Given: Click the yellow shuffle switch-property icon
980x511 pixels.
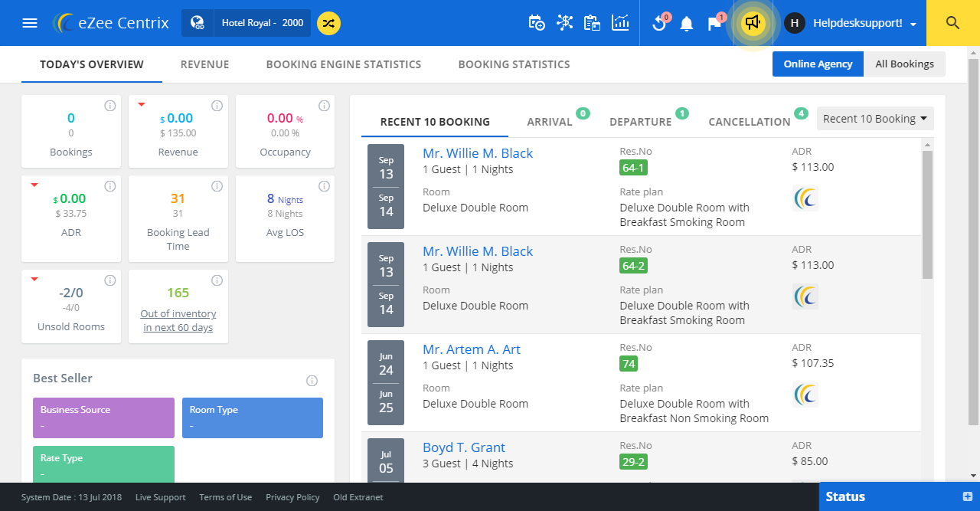Looking at the screenshot, I should [x=328, y=23].
